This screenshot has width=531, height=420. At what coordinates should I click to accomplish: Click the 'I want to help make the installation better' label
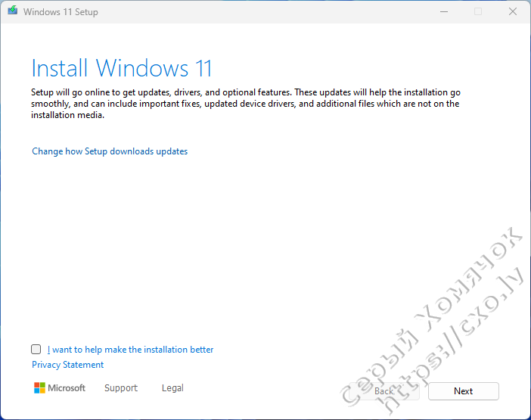(130, 350)
